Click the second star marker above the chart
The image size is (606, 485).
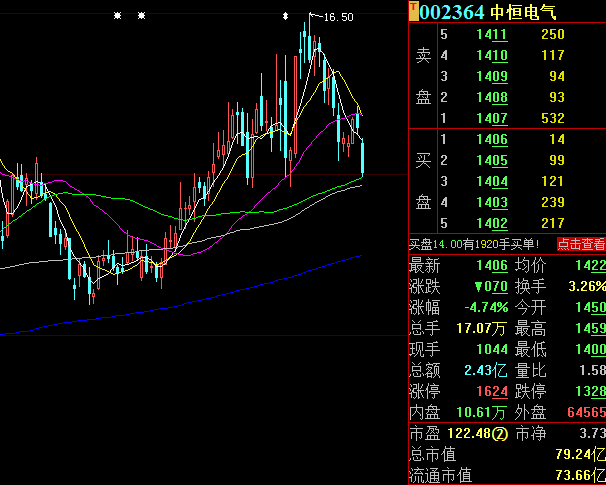[141, 16]
